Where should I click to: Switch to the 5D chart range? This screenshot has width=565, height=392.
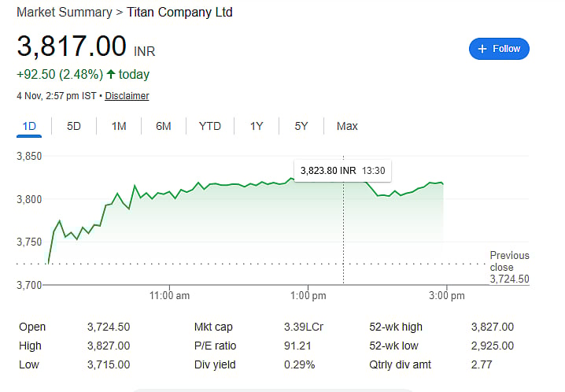point(73,126)
